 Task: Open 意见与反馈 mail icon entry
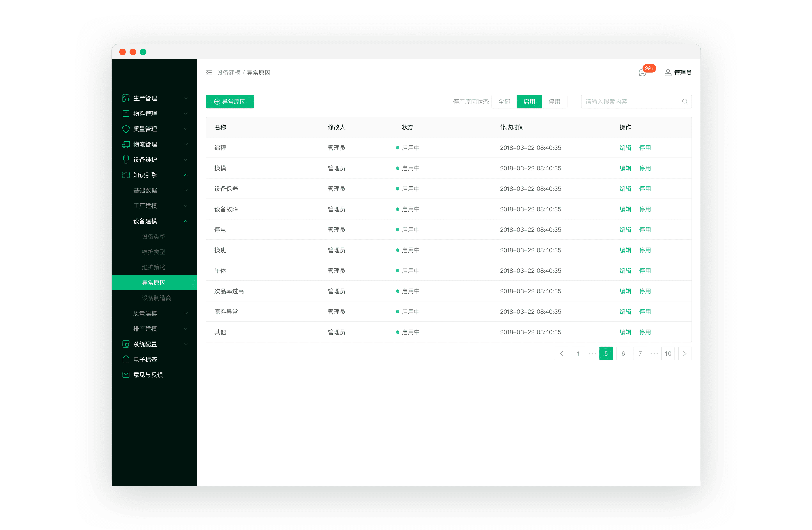[x=126, y=375]
